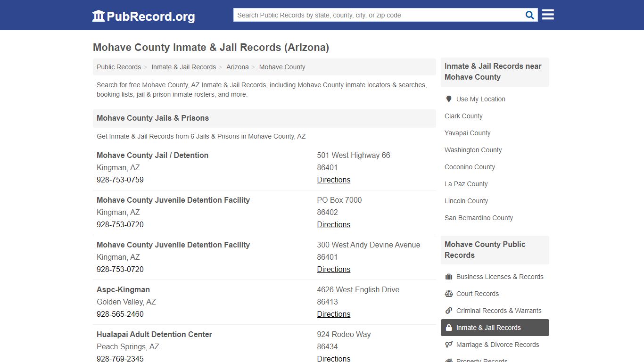Click the PubRecord.org courthouse logo icon
The height and width of the screenshot is (362, 644).
(x=99, y=16)
